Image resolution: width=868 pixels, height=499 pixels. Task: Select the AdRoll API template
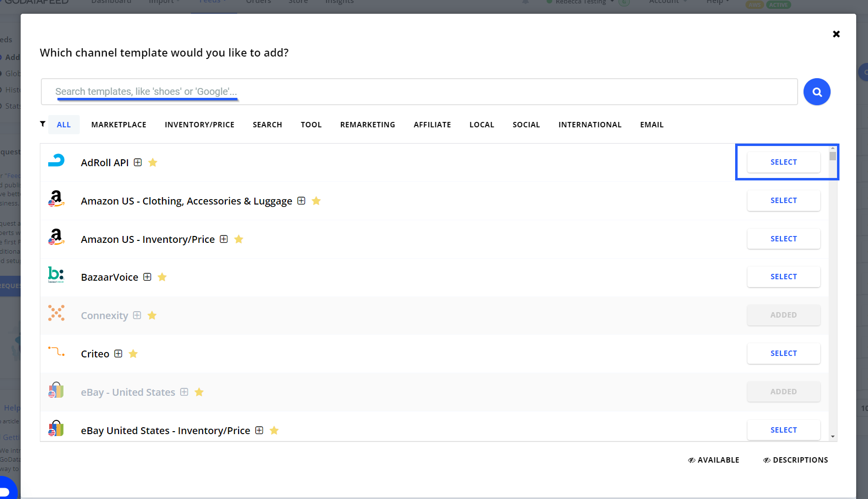tap(783, 162)
